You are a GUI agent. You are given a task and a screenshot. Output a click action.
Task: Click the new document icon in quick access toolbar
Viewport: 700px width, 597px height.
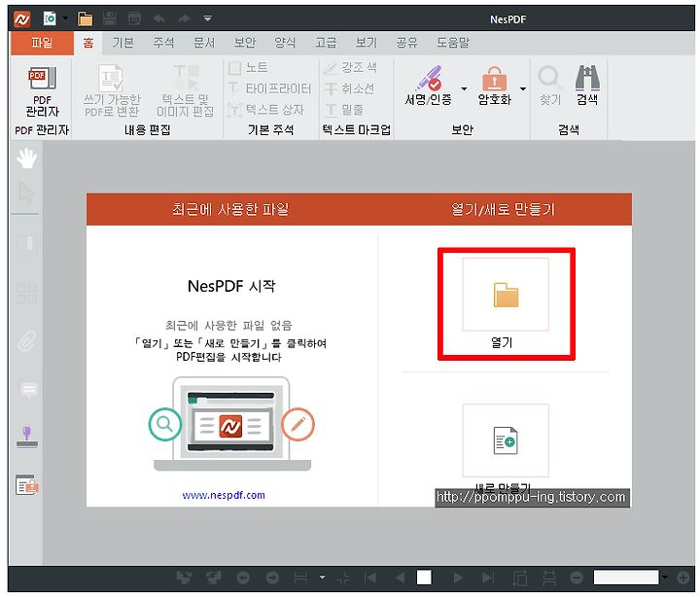coord(50,18)
